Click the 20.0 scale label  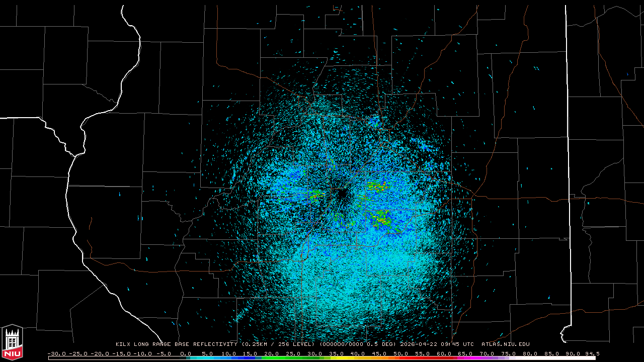[x=272, y=353]
